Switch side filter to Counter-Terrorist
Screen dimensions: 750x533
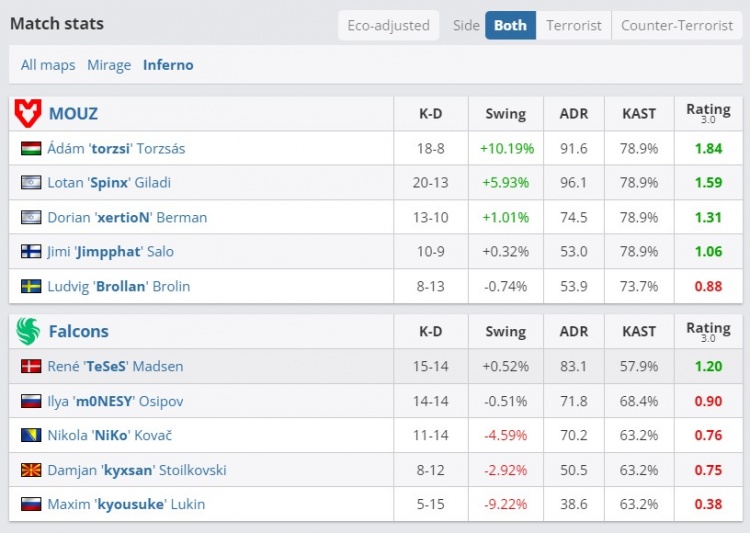pos(677,25)
